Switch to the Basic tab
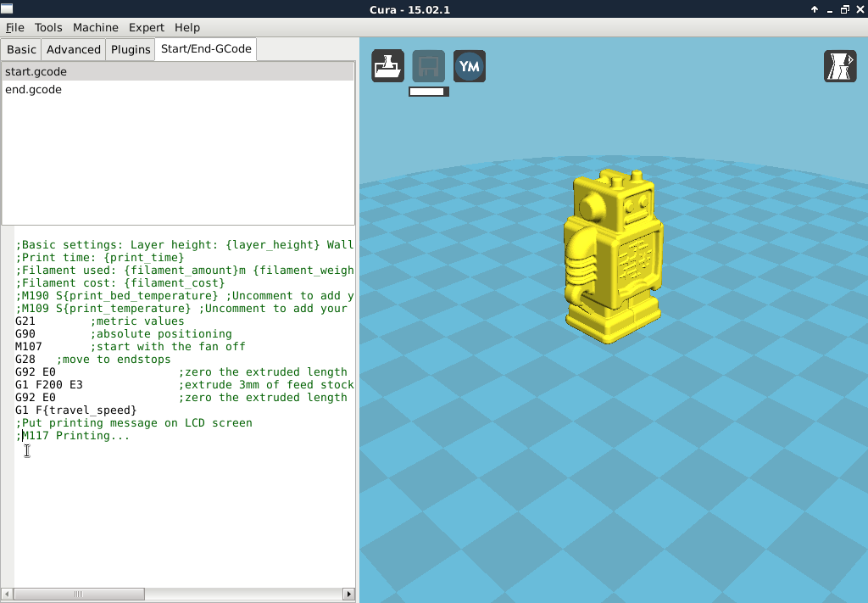This screenshot has height=603, width=868. coord(22,49)
